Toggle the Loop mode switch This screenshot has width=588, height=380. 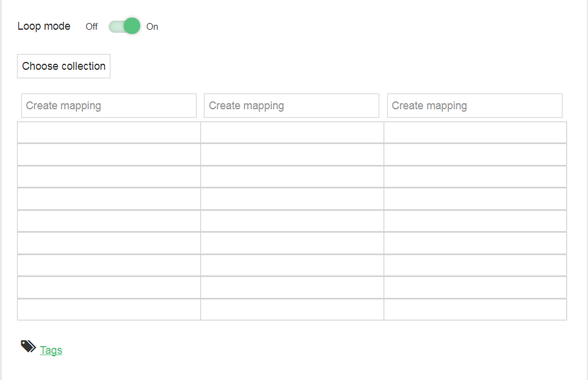point(124,26)
